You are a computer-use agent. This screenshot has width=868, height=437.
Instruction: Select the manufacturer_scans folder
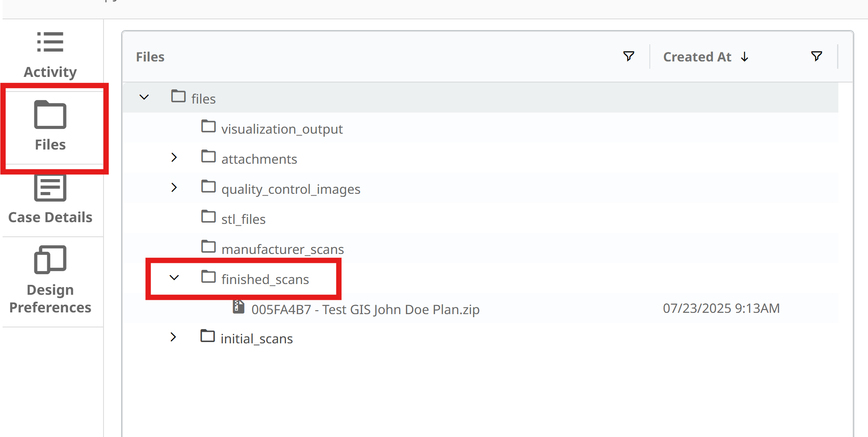coord(282,249)
